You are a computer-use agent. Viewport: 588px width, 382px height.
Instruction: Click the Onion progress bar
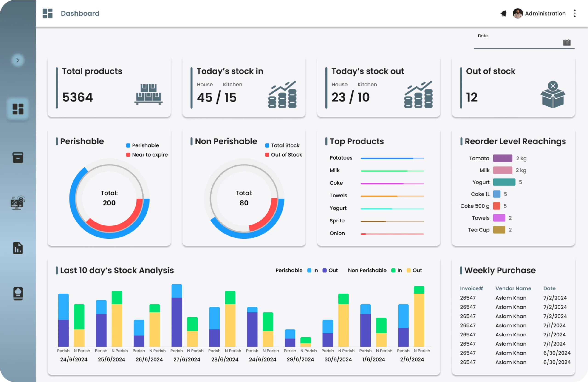(x=392, y=234)
